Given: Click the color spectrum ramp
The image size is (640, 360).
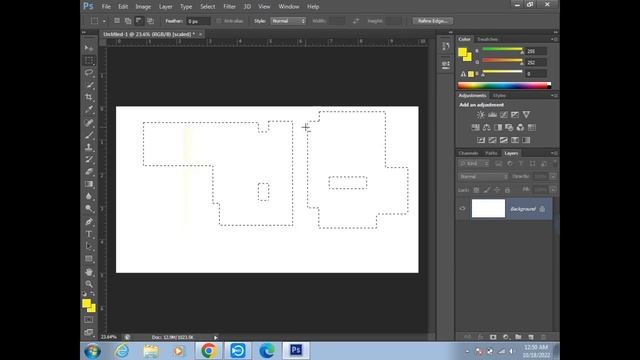Looking at the screenshot, I should tap(504, 85).
